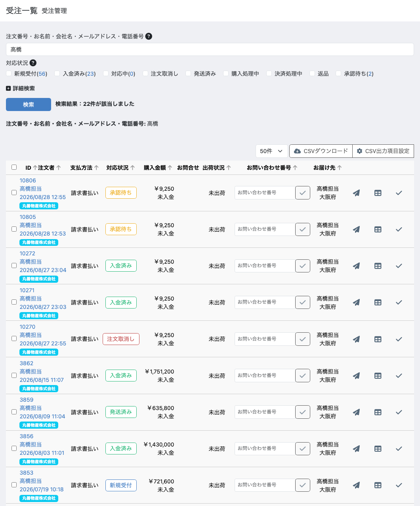Image resolution: width=420 pixels, height=506 pixels.
Task: Click the checkmark action icon for order 10806
Action: (399, 193)
